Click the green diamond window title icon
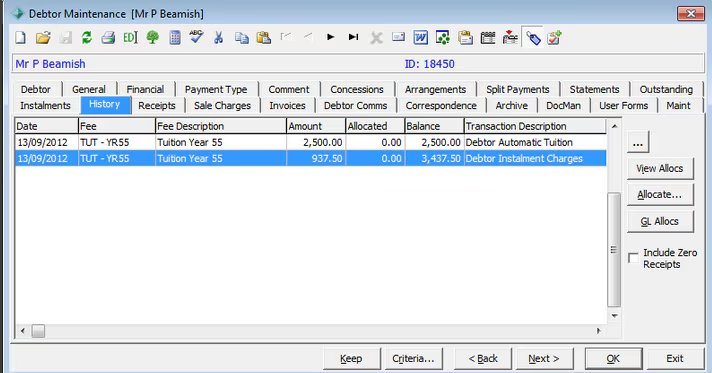Screen dimensions: 712x373 pos(17,14)
